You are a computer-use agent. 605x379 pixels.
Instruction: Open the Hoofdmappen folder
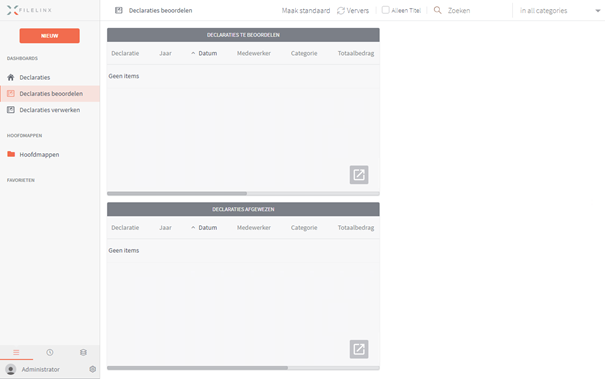click(x=39, y=154)
